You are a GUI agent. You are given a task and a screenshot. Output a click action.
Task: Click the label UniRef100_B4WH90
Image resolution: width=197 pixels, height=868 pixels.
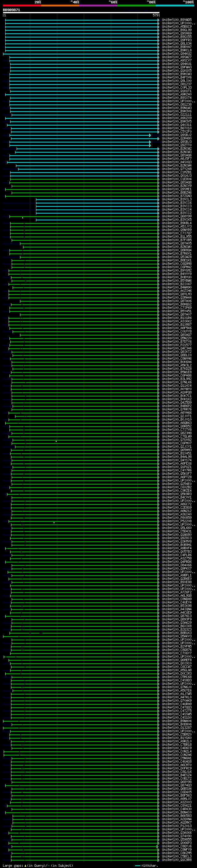177,287
